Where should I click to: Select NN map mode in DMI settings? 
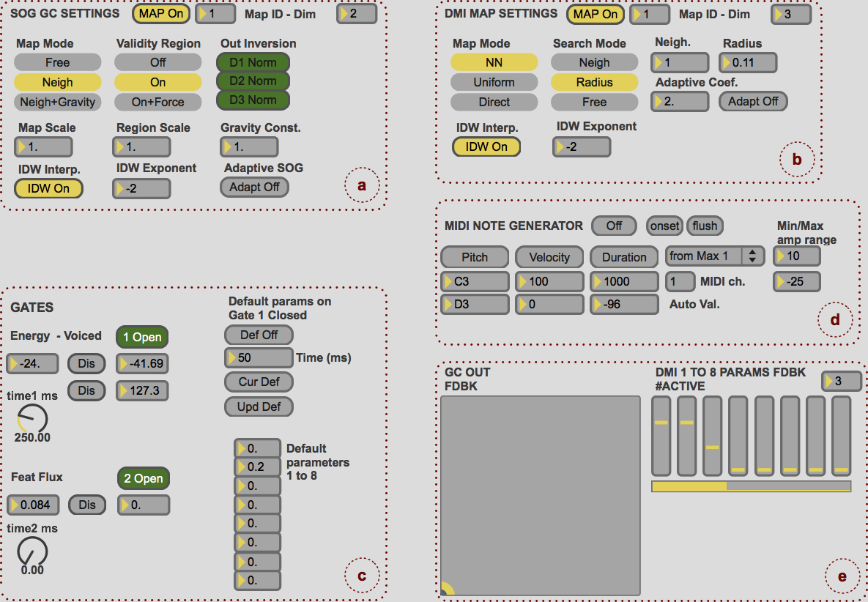(494, 62)
